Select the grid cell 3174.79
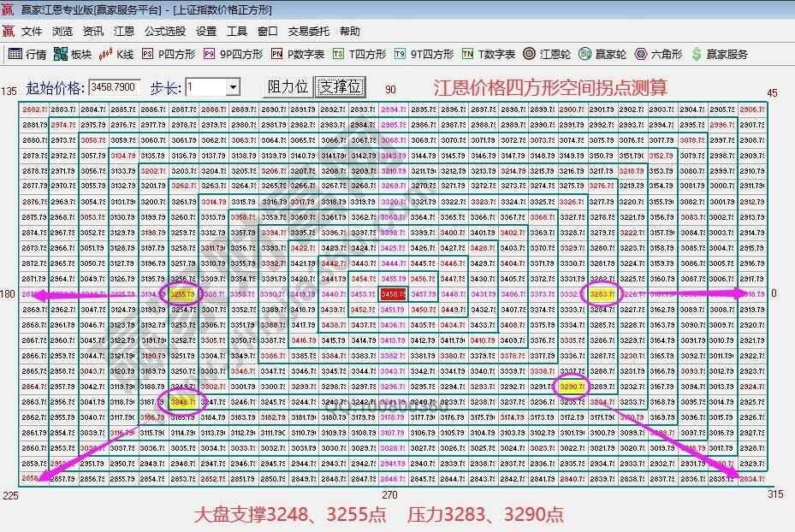The image size is (795, 532). point(513,417)
